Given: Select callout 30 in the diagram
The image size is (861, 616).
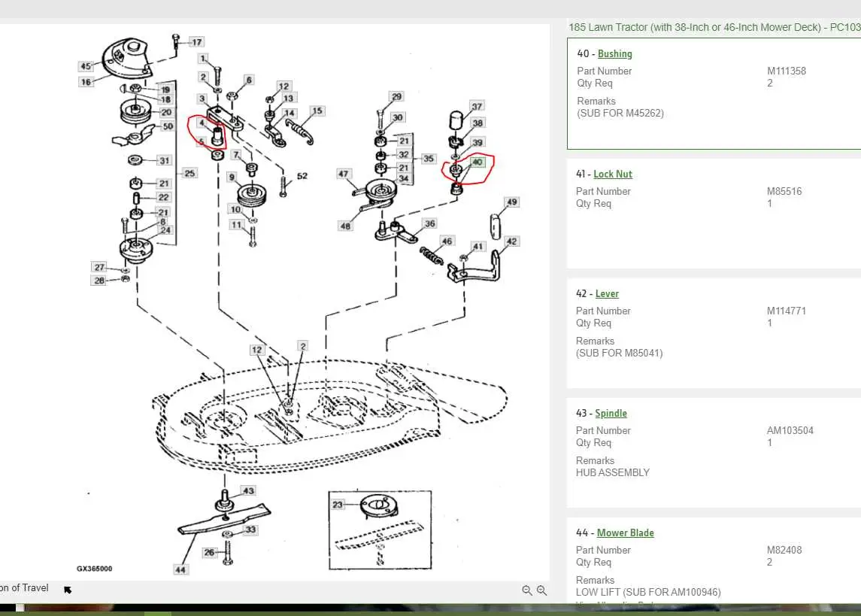Looking at the screenshot, I should tap(398, 117).
